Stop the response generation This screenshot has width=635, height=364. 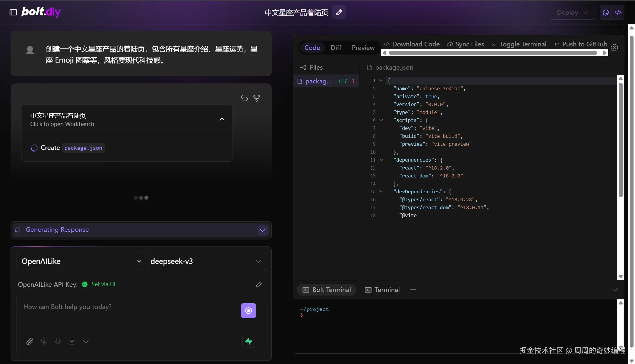click(x=248, y=311)
